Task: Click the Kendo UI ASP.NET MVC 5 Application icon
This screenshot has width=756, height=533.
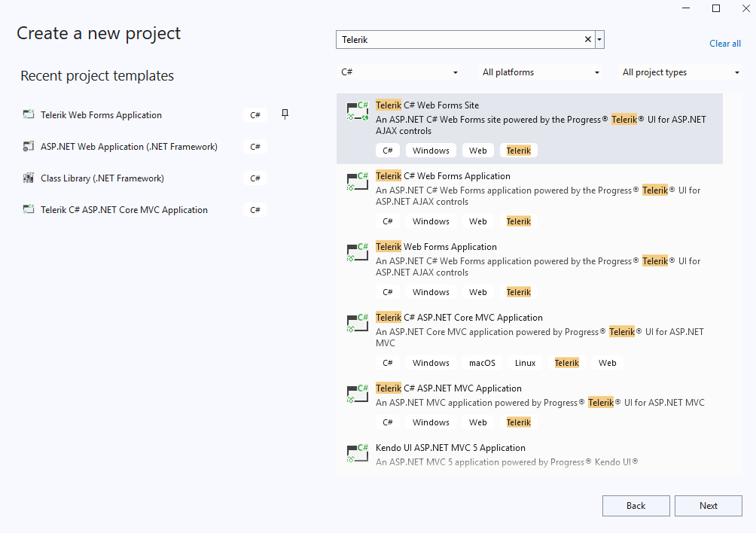Action: coord(357,452)
